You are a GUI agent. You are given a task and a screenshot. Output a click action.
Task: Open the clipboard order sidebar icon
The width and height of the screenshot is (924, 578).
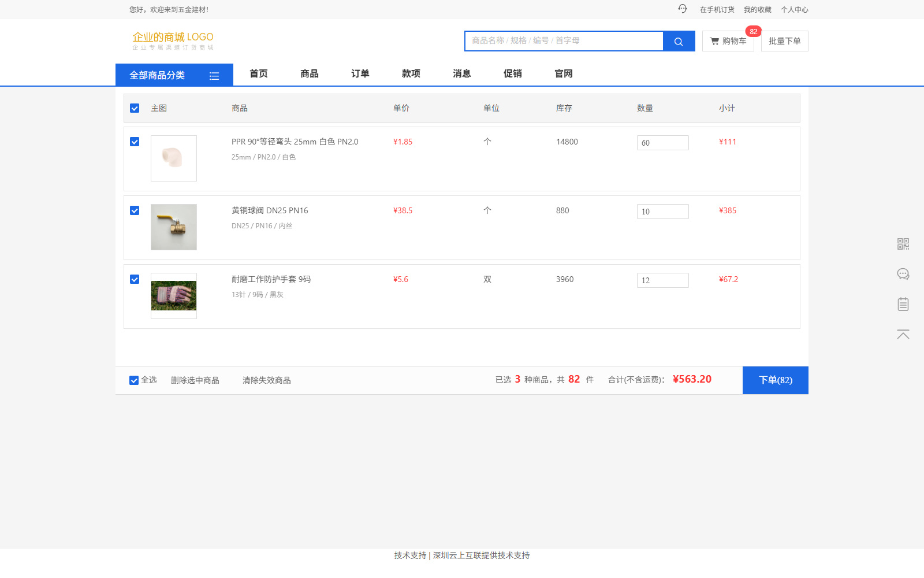click(x=903, y=304)
